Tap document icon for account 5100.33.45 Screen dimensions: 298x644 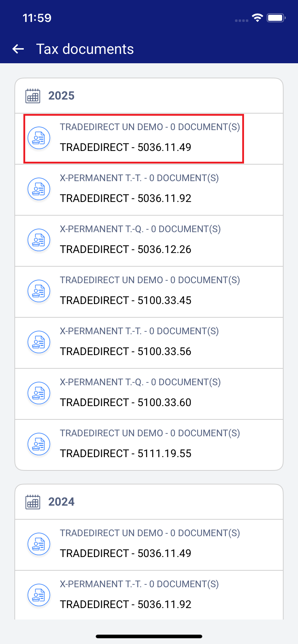pos(39,291)
